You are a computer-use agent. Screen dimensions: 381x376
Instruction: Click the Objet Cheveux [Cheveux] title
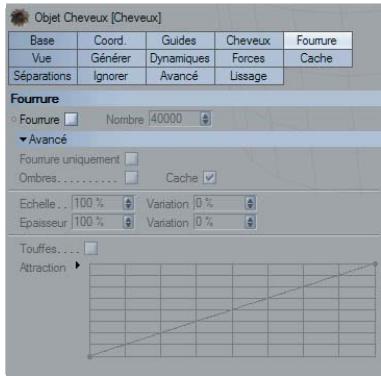click(98, 18)
